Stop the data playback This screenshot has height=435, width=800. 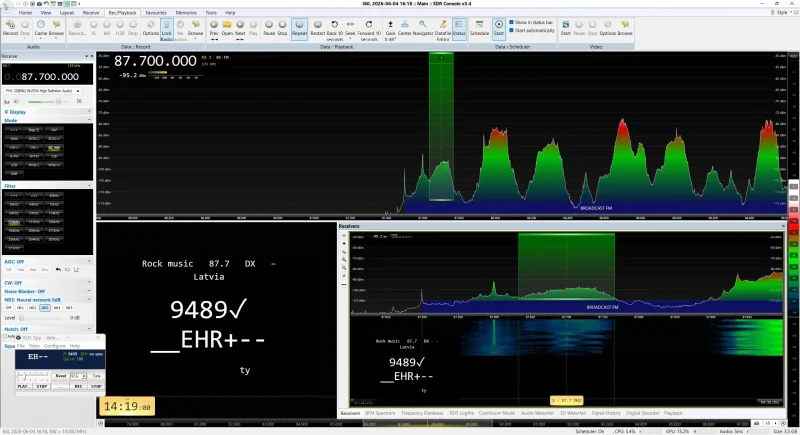(x=282, y=28)
